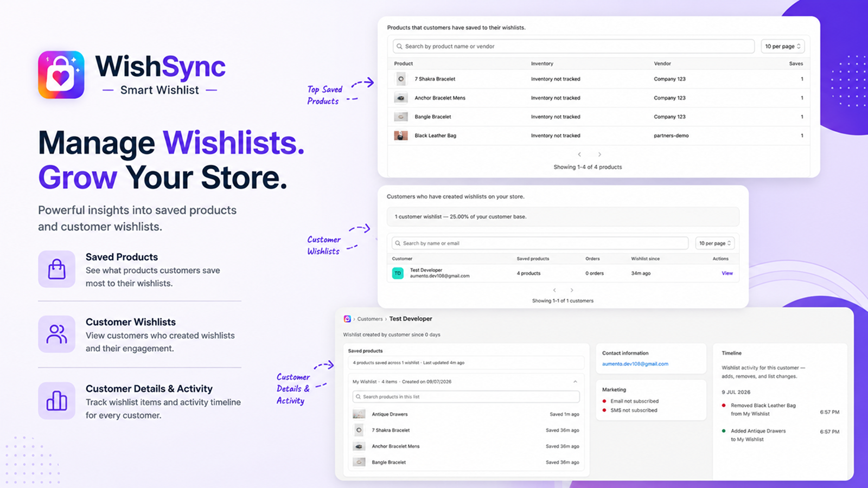Screen dimensions: 868x488
Task: Click the Saved Products shopping bag icon
Action: [56, 269]
